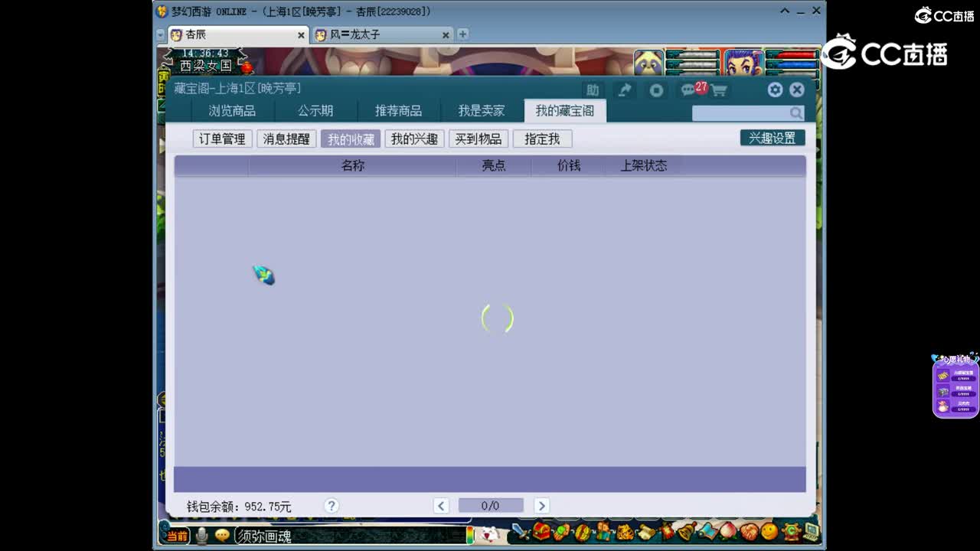Click the round stop icon in 藏宝阁 header
This screenshot has width=980, height=551.
pyautogui.click(x=656, y=90)
